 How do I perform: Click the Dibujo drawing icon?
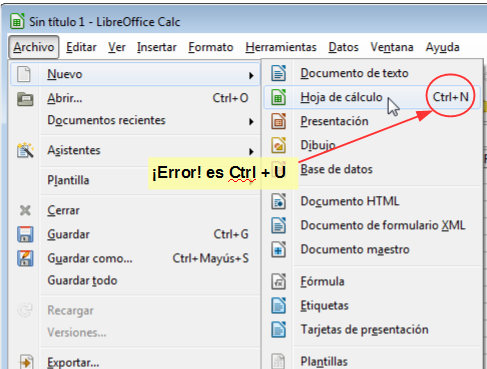pyautogui.click(x=279, y=145)
